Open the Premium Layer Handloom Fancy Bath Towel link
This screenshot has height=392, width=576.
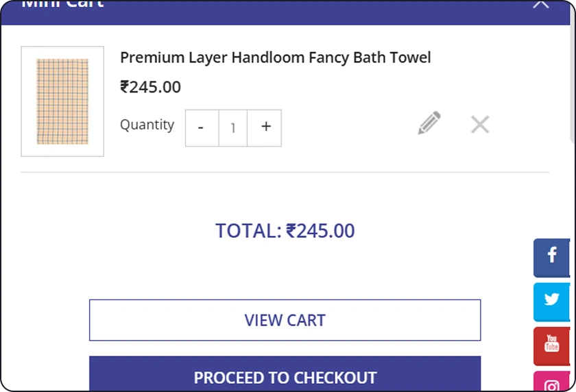click(276, 58)
